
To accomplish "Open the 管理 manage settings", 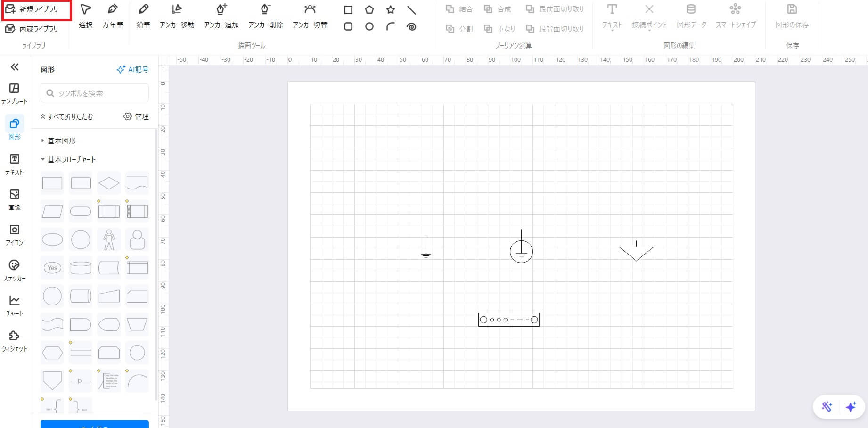I will click(x=136, y=116).
